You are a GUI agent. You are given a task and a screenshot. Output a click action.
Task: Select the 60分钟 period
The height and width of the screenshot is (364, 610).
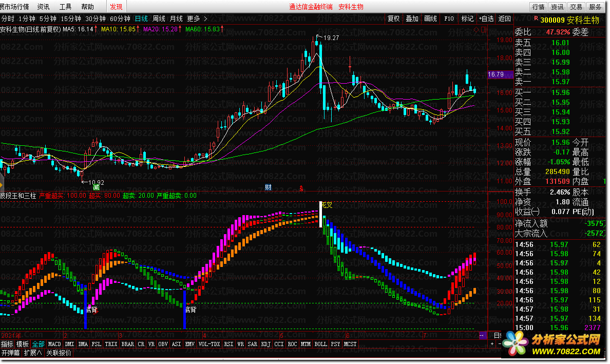pyautogui.click(x=120, y=18)
